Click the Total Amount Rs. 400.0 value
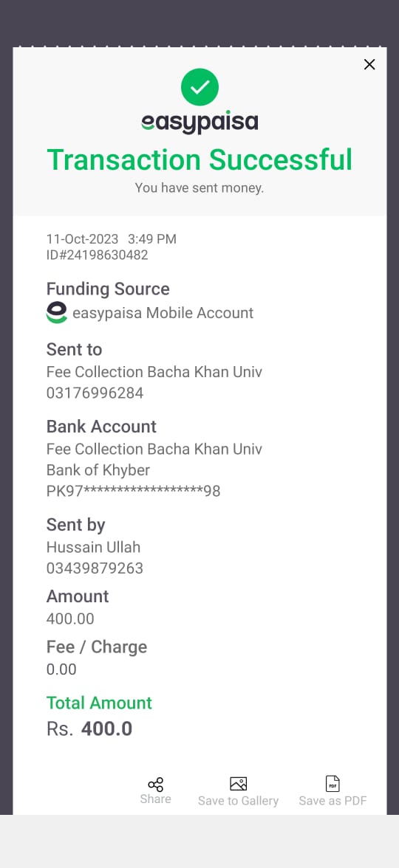Screen dimensions: 399x868 [x=89, y=729]
